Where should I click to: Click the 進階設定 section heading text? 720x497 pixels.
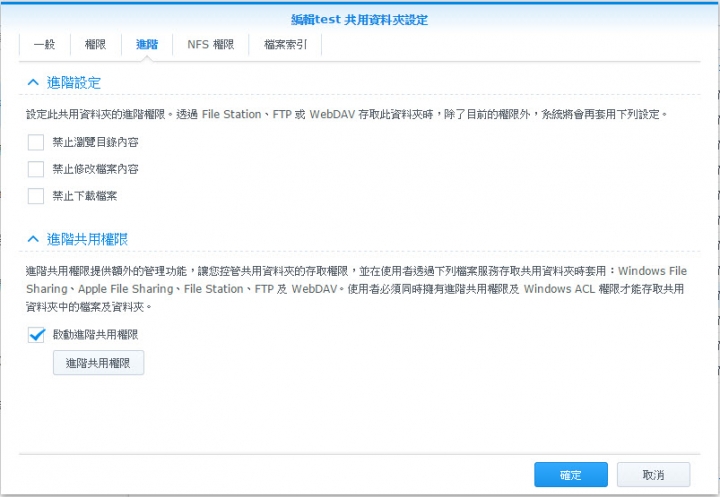[73, 83]
